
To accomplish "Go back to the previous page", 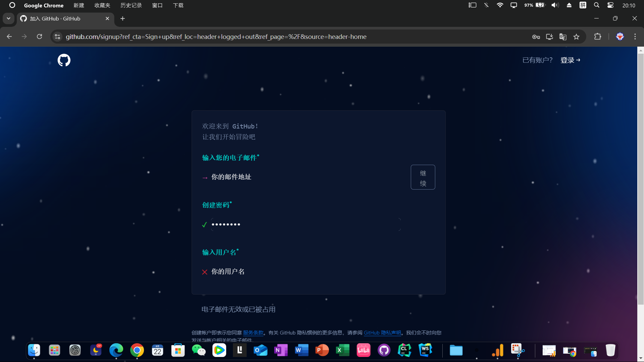I will click(x=9, y=37).
